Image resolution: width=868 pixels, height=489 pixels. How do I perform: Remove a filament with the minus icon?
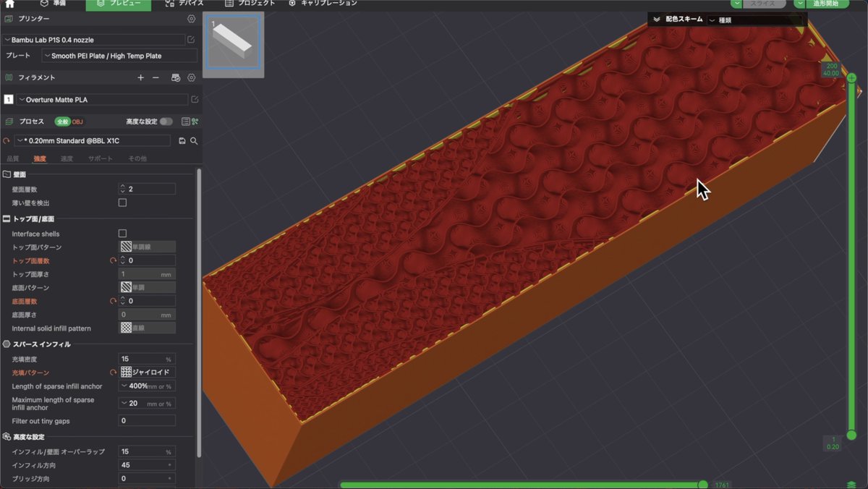click(156, 77)
